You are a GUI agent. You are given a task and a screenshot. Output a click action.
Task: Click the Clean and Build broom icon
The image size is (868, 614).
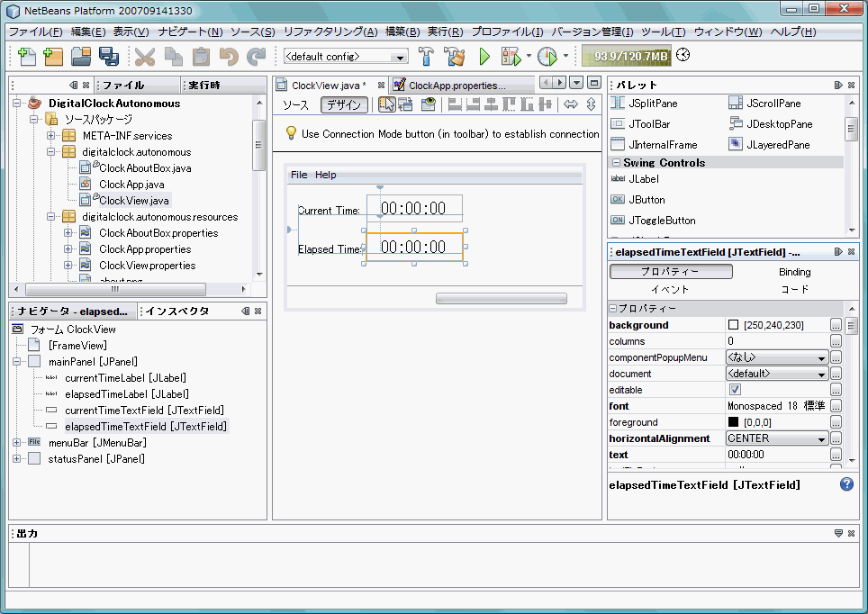(455, 56)
